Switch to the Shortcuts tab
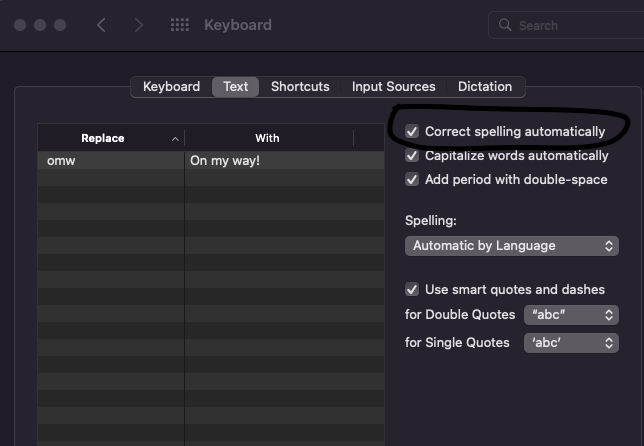The image size is (644, 446). point(300,87)
